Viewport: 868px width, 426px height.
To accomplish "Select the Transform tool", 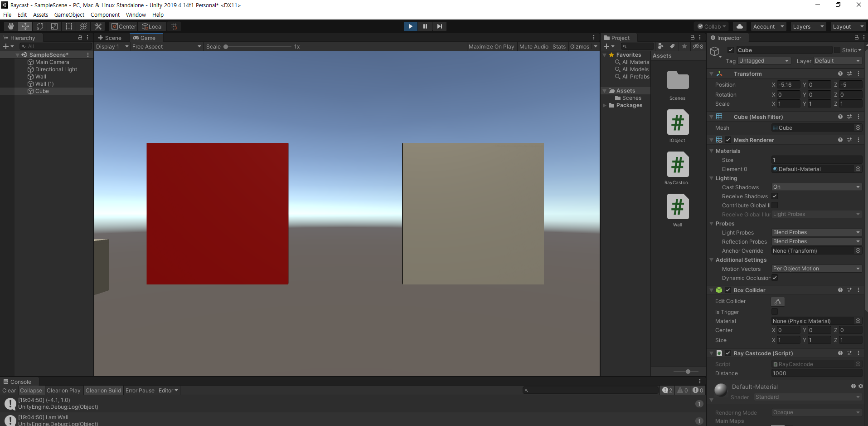I will pyautogui.click(x=83, y=26).
